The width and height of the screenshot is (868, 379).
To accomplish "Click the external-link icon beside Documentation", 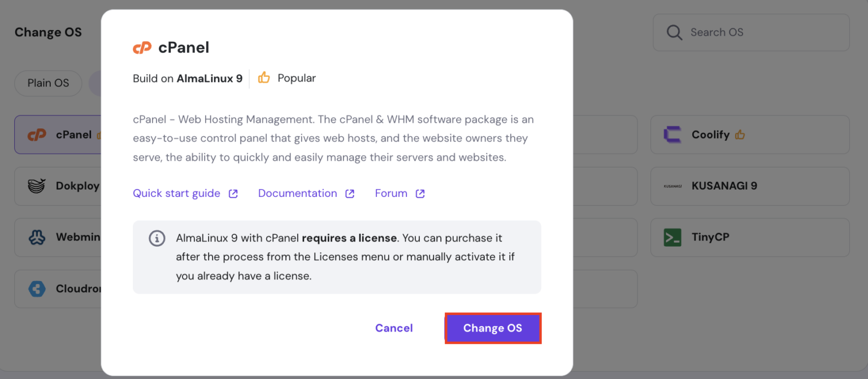I will point(350,193).
